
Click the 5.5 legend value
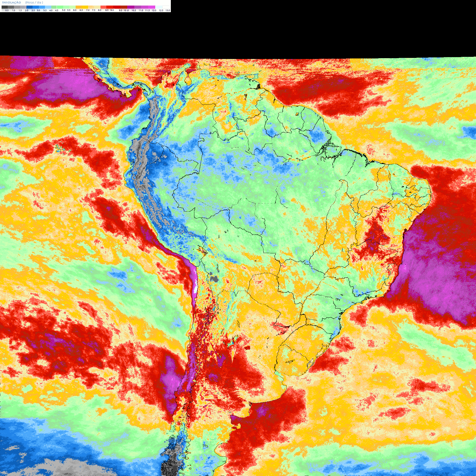(69, 10)
